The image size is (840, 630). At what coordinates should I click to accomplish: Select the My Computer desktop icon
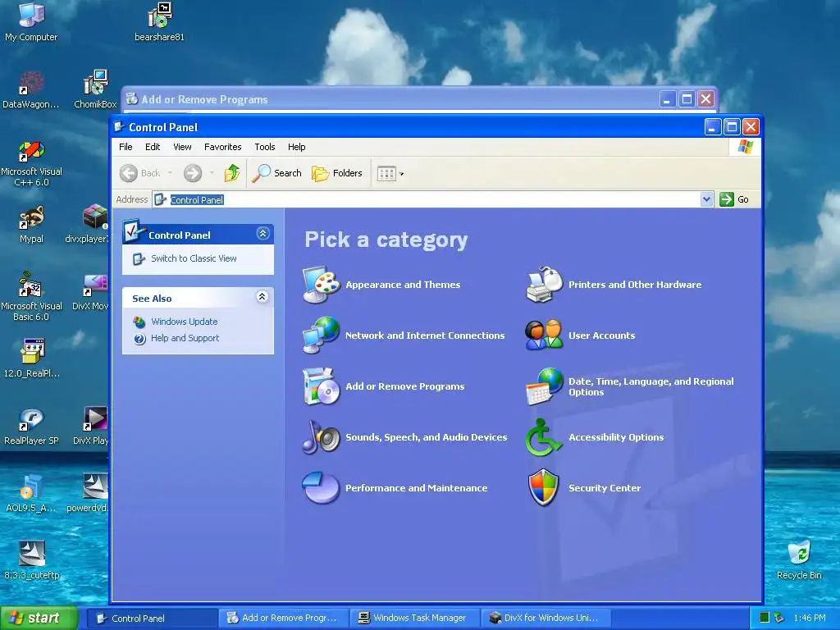[31, 22]
